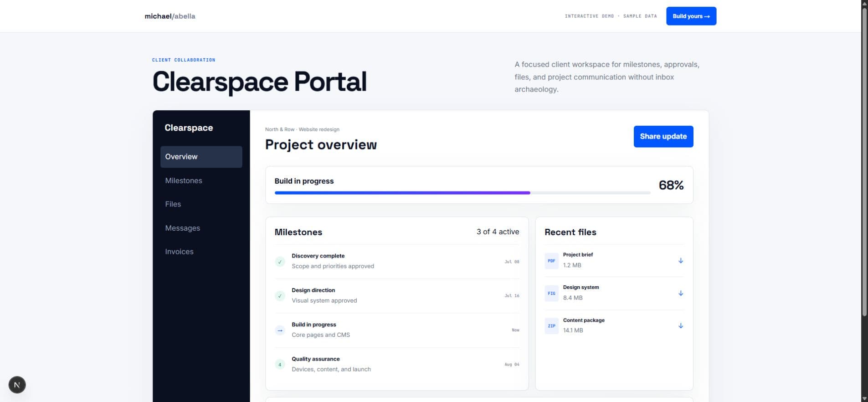Click the checkmark icon for Design direction

coord(280,296)
